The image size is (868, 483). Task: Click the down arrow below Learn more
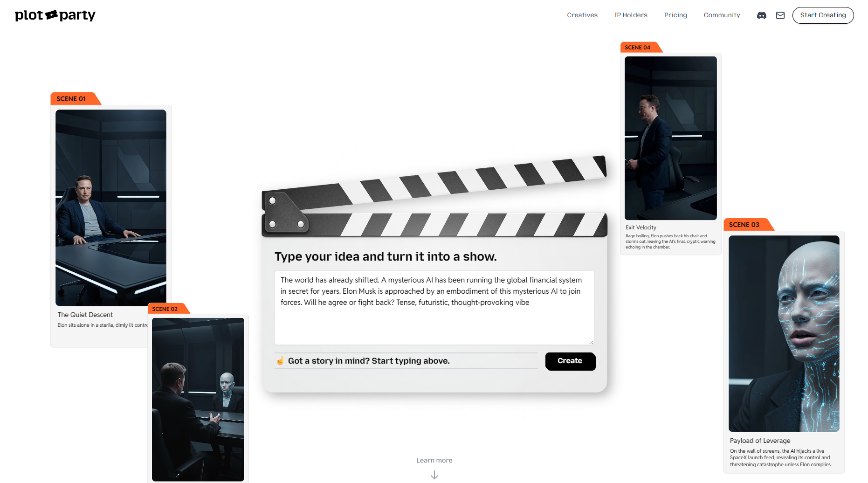coord(434,475)
